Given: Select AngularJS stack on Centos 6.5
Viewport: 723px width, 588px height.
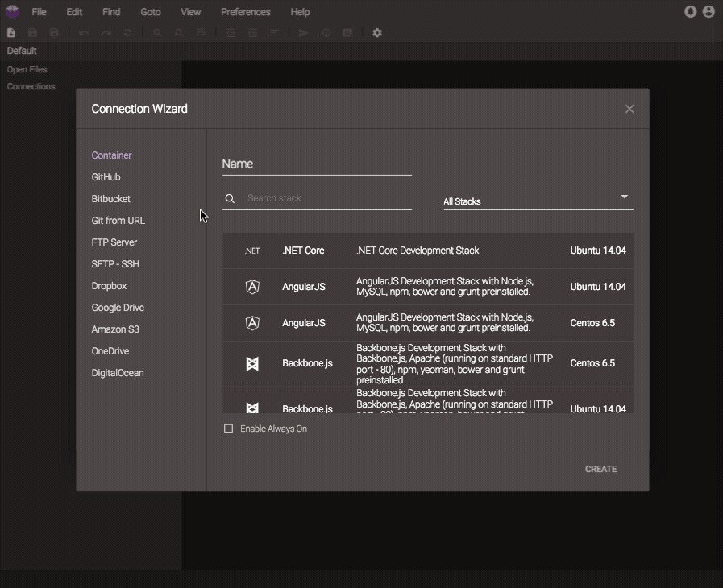Looking at the screenshot, I should tap(428, 323).
